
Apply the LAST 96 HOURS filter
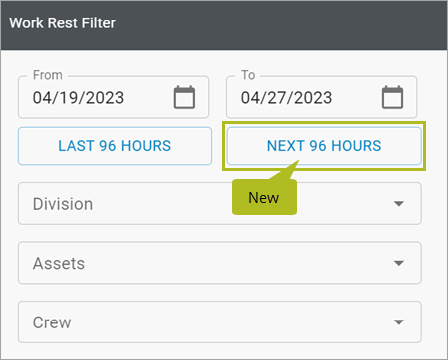[x=115, y=146]
